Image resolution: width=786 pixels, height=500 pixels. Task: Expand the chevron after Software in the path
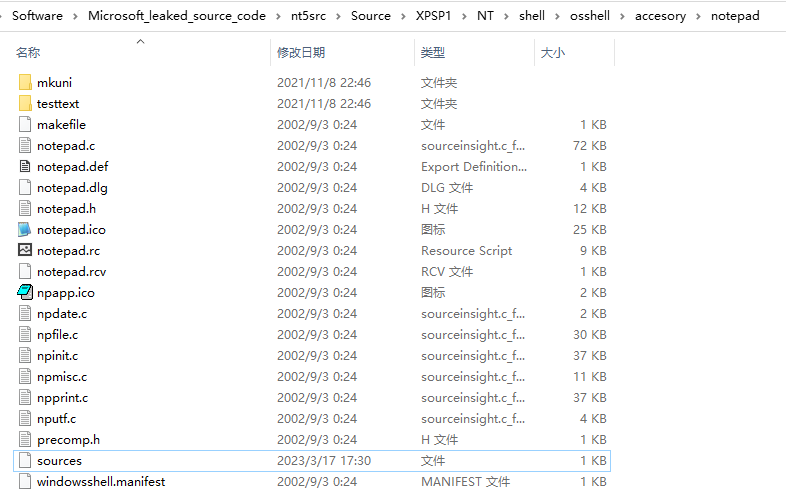(x=75, y=16)
